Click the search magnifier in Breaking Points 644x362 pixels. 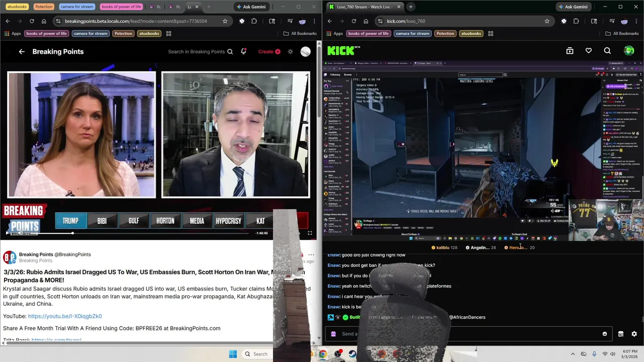tap(230, 51)
